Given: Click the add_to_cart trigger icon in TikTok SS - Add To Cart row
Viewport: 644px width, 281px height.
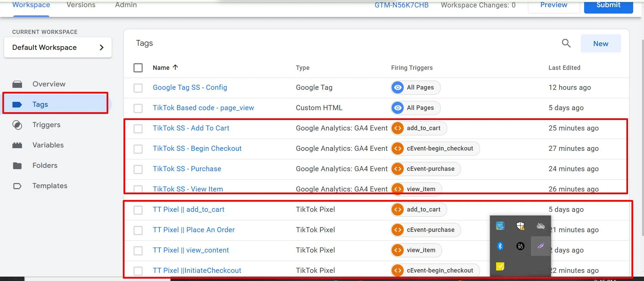Looking at the screenshot, I should pyautogui.click(x=398, y=128).
